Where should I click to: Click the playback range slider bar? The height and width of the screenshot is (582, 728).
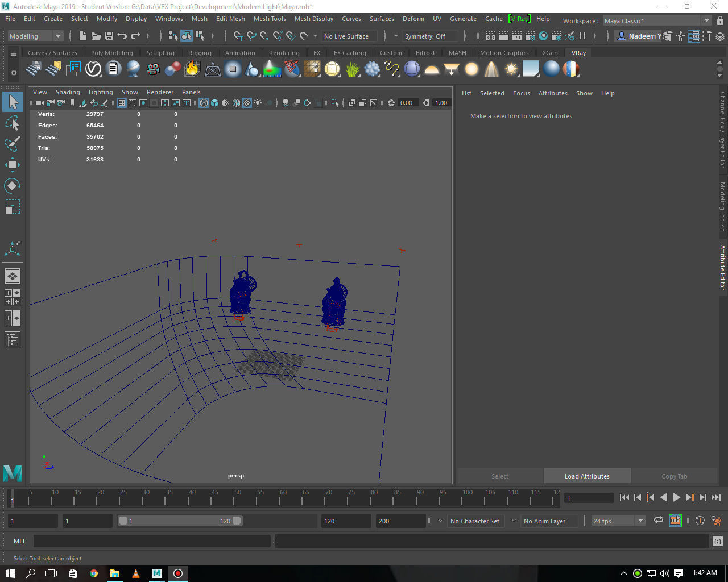coord(180,521)
